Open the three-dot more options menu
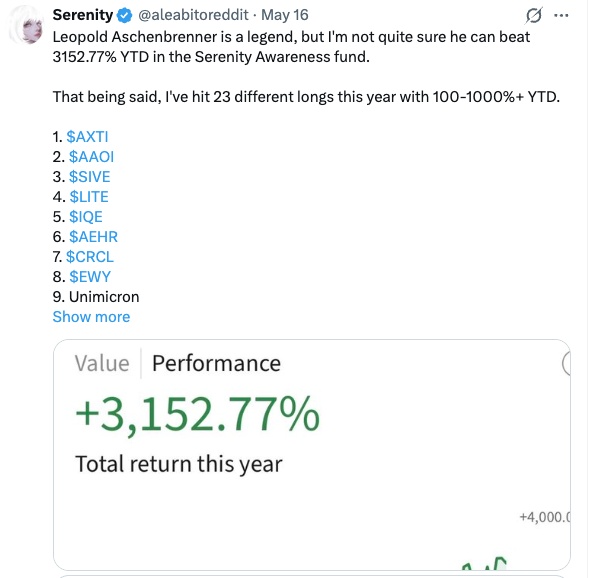Image resolution: width=590 pixels, height=578 pixels. tap(561, 15)
